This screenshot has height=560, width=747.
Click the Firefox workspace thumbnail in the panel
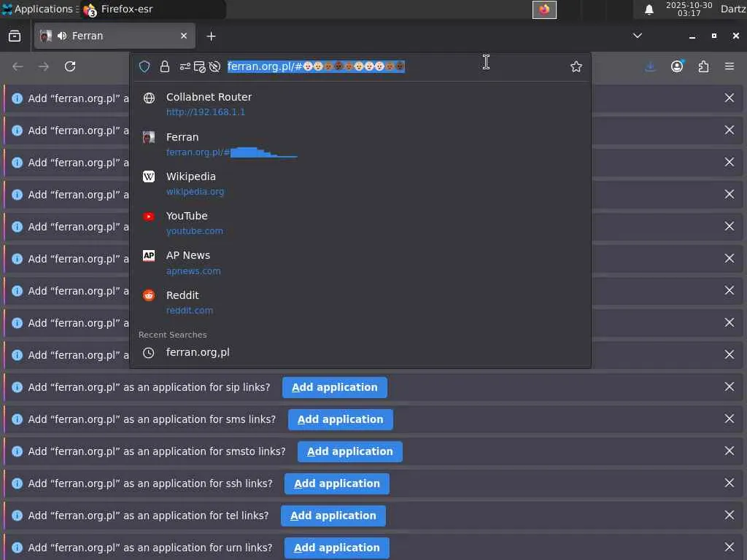pos(544,9)
